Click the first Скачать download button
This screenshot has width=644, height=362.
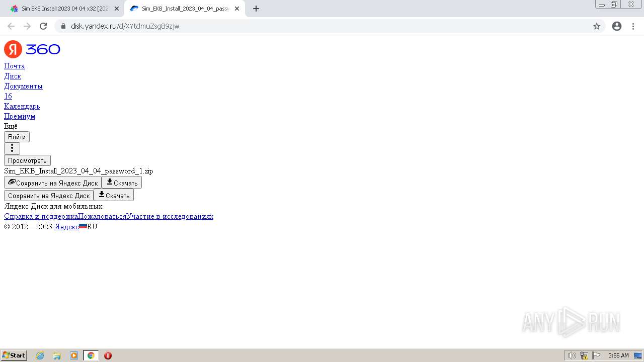coord(122,183)
